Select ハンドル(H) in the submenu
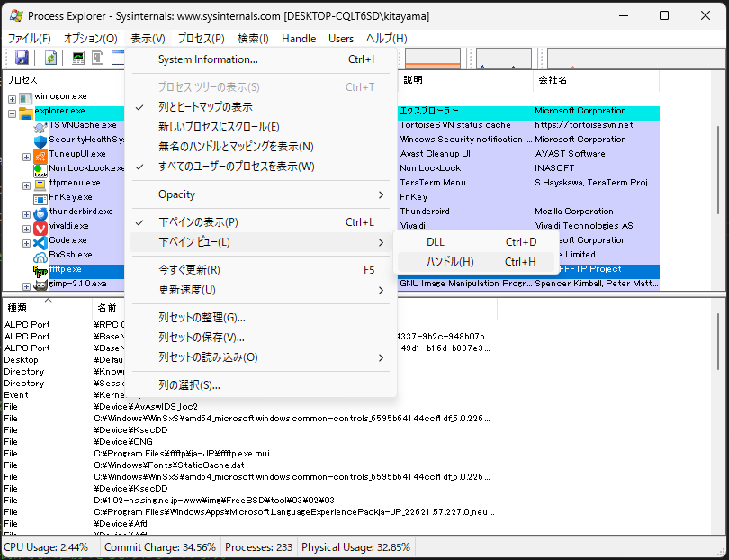729x560 pixels. [x=476, y=262]
